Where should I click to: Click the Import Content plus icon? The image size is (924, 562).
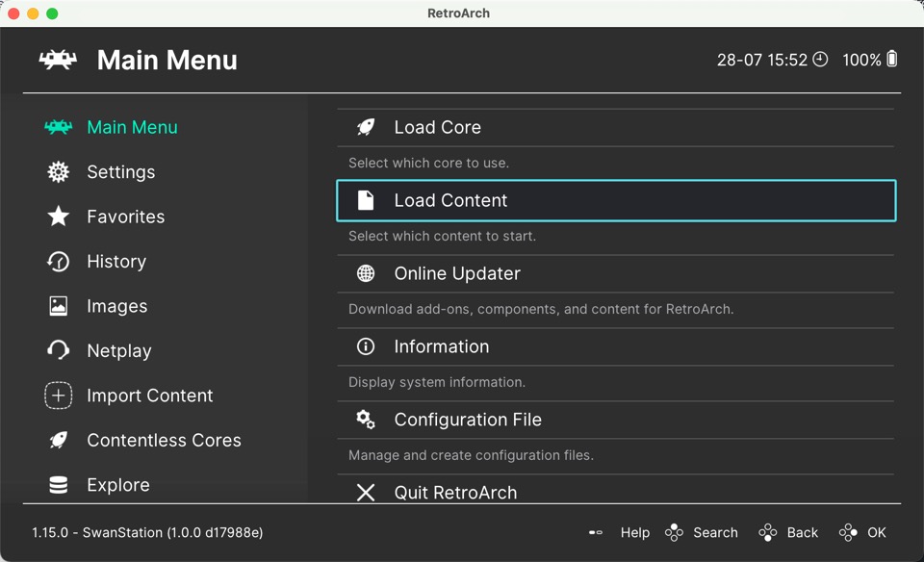pyautogui.click(x=58, y=395)
